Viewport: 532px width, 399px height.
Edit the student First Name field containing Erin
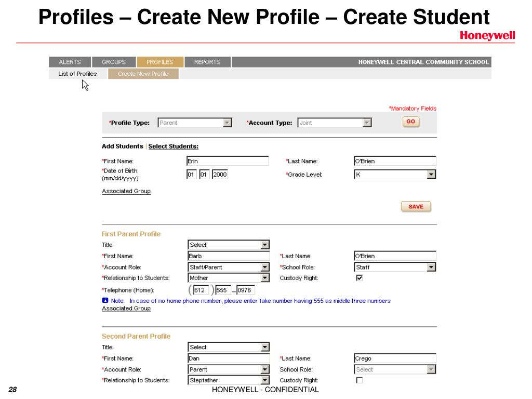(228, 161)
